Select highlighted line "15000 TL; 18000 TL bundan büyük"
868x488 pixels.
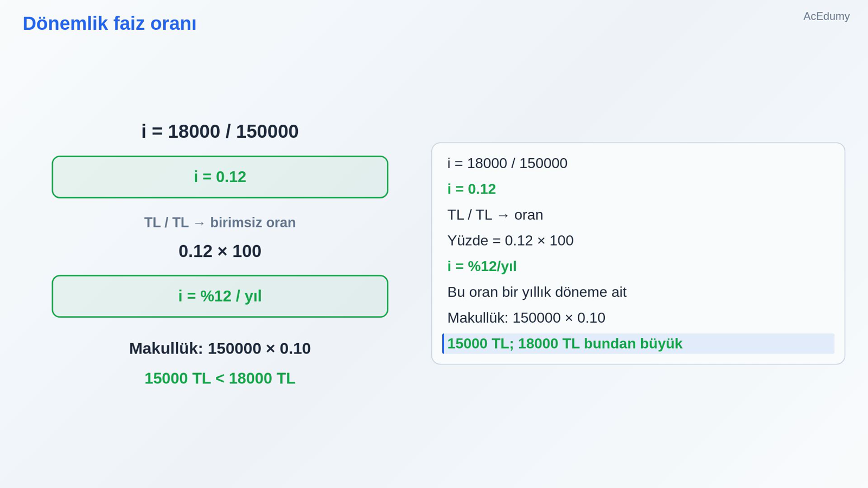point(639,344)
